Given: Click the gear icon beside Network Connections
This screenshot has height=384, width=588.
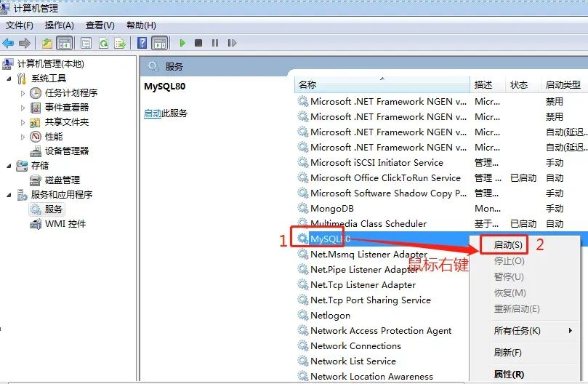Looking at the screenshot, I should click(302, 345).
